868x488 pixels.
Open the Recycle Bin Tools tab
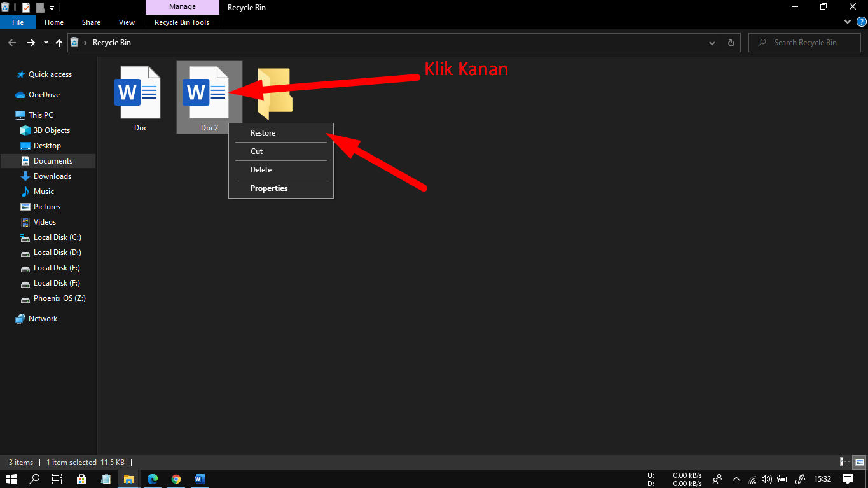182,22
